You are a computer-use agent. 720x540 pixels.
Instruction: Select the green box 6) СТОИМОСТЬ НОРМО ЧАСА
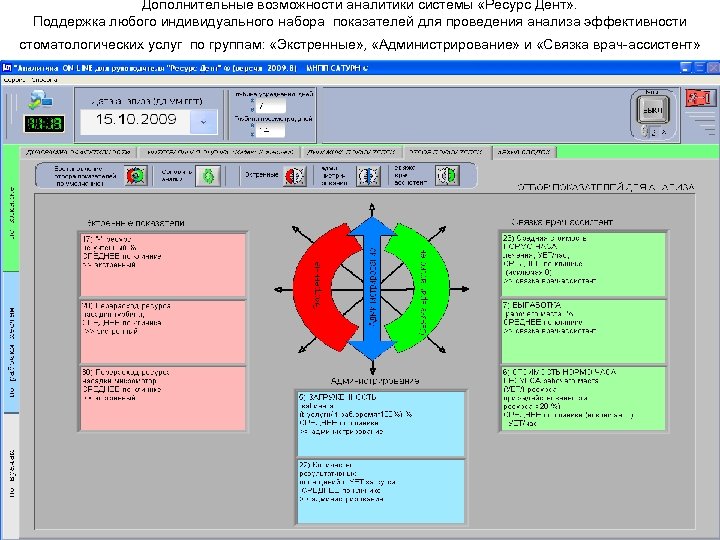(583, 398)
